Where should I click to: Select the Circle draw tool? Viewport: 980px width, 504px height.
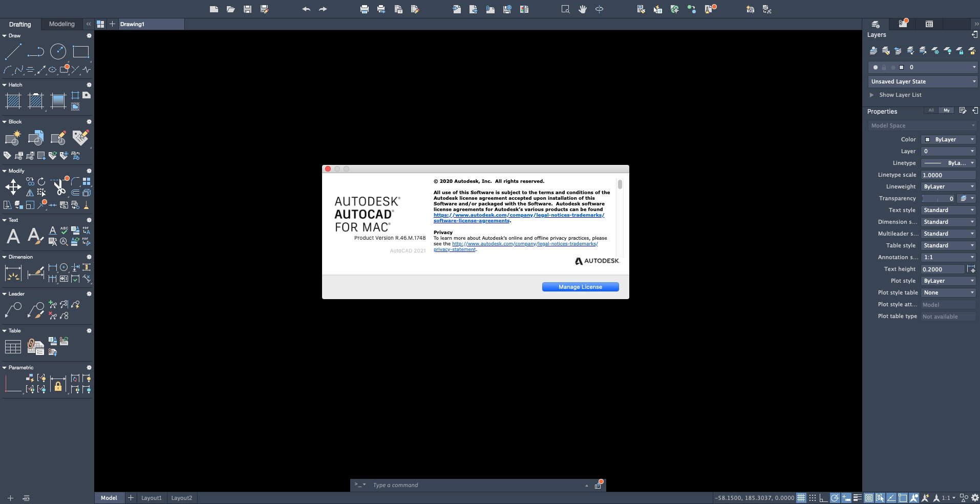click(58, 51)
